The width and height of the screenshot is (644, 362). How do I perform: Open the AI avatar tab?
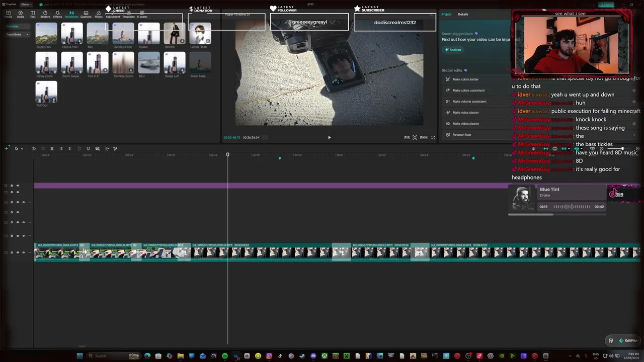coord(142,14)
